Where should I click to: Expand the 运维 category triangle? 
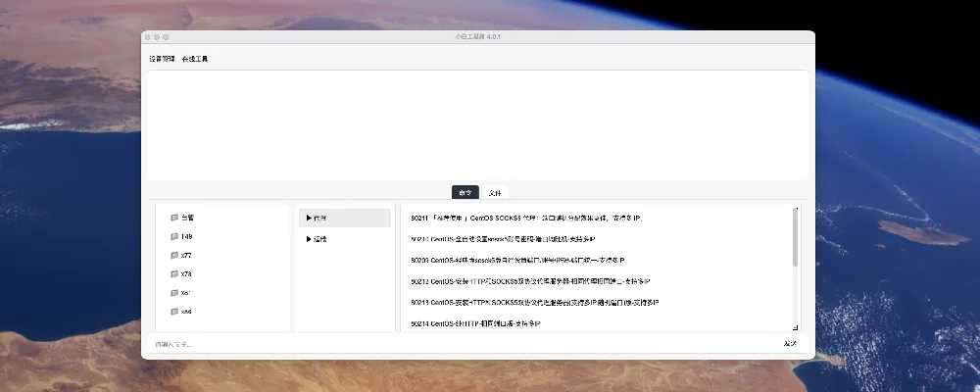coord(309,239)
